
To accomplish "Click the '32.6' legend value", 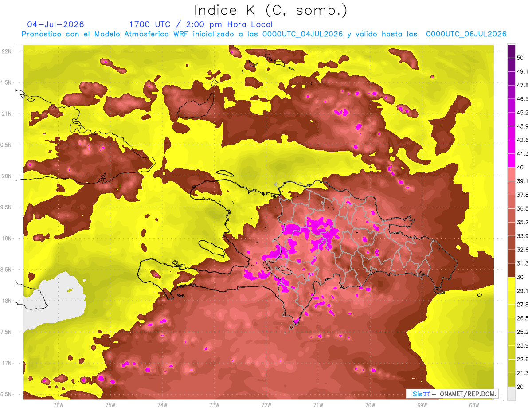I will [523, 250].
